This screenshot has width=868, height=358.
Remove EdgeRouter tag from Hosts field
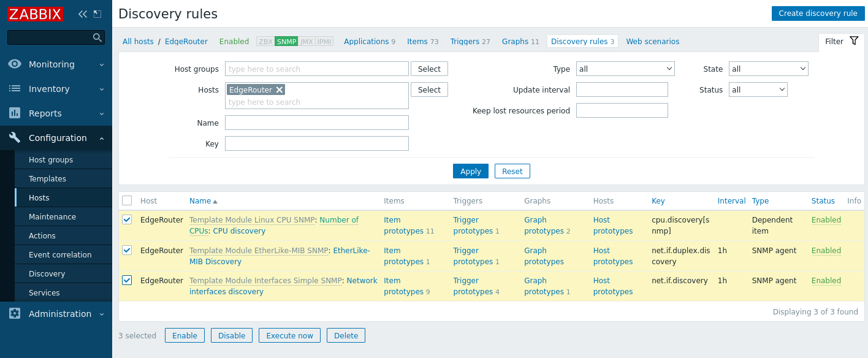point(280,89)
